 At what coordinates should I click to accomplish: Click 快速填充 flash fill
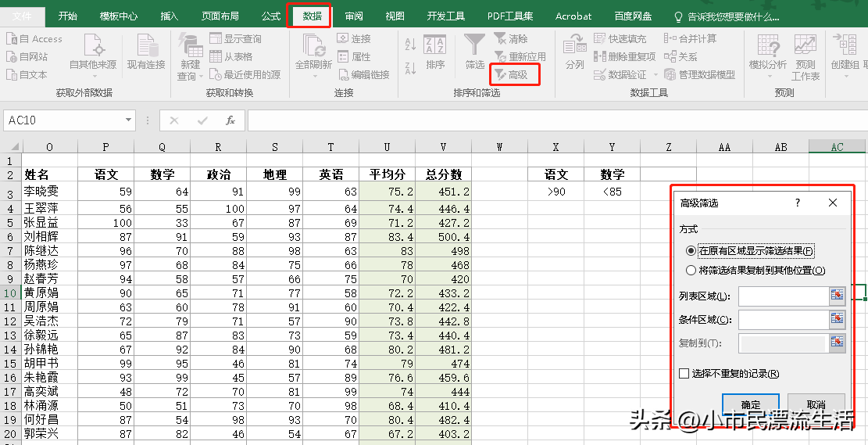tap(620, 39)
